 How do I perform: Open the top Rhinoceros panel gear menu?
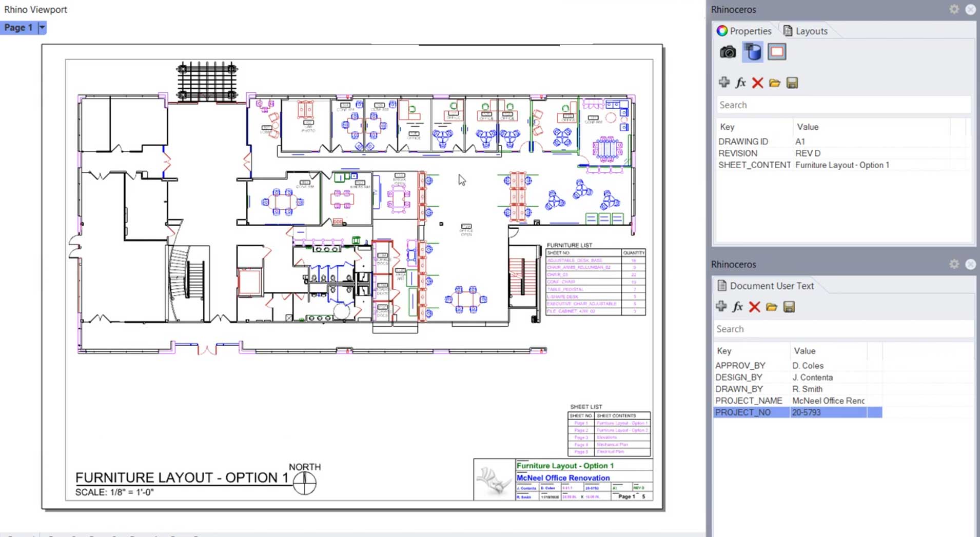coord(954,9)
